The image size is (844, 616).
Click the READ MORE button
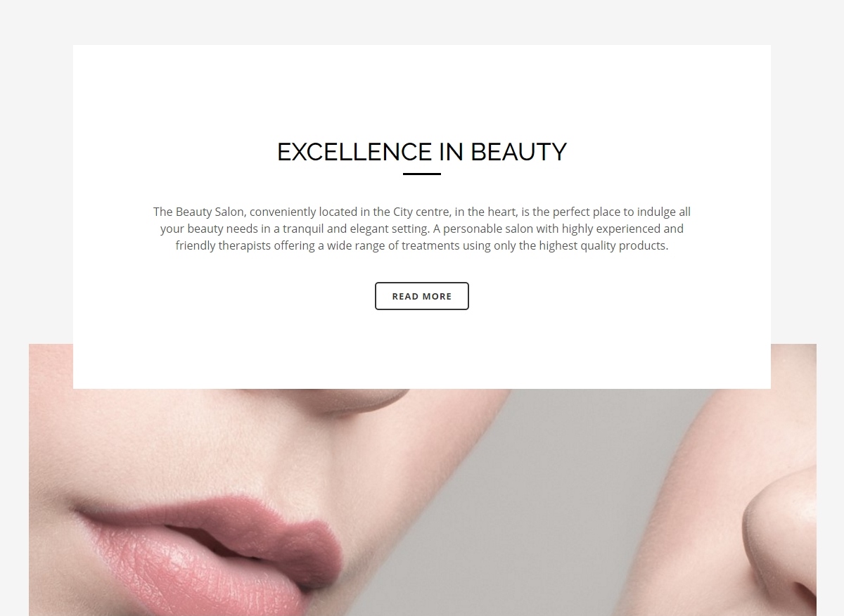422,296
